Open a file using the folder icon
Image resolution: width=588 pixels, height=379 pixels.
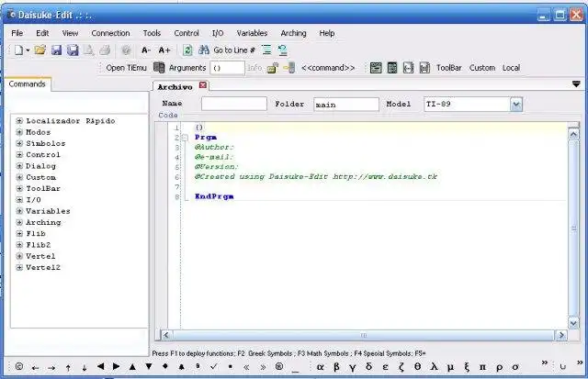(40, 50)
